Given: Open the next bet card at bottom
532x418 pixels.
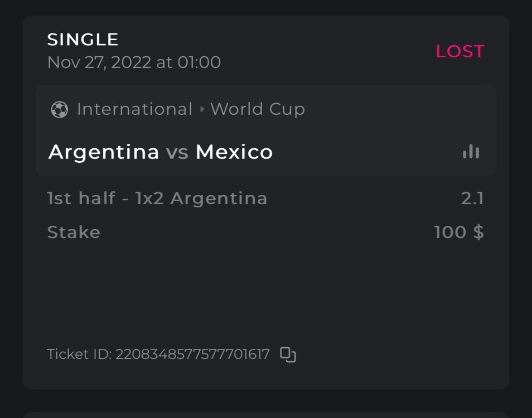Looking at the screenshot, I should click(x=265, y=415).
